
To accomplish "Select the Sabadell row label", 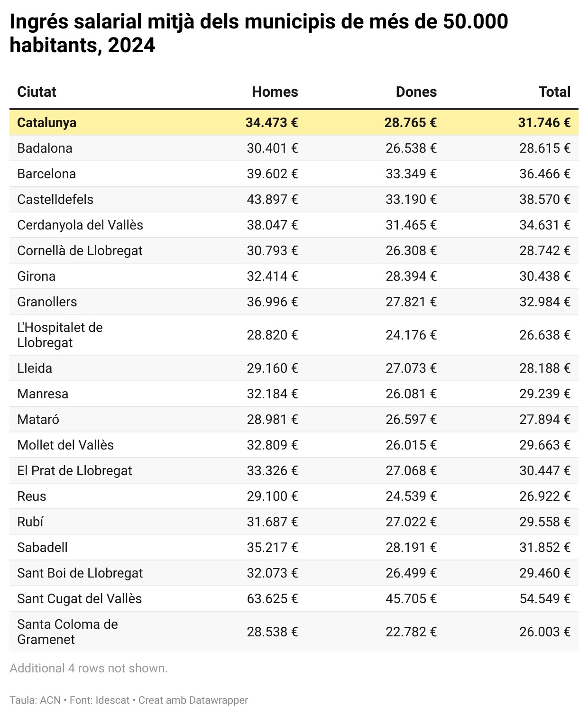I will tap(42, 548).
